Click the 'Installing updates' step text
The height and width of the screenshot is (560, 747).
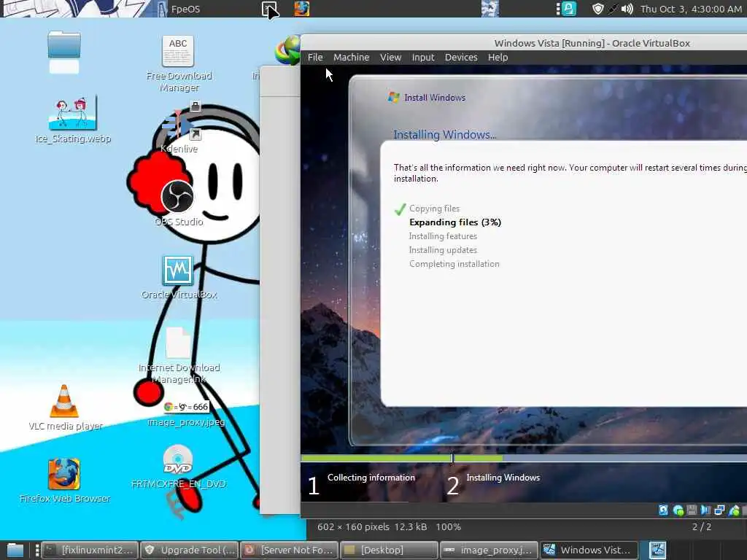(443, 250)
